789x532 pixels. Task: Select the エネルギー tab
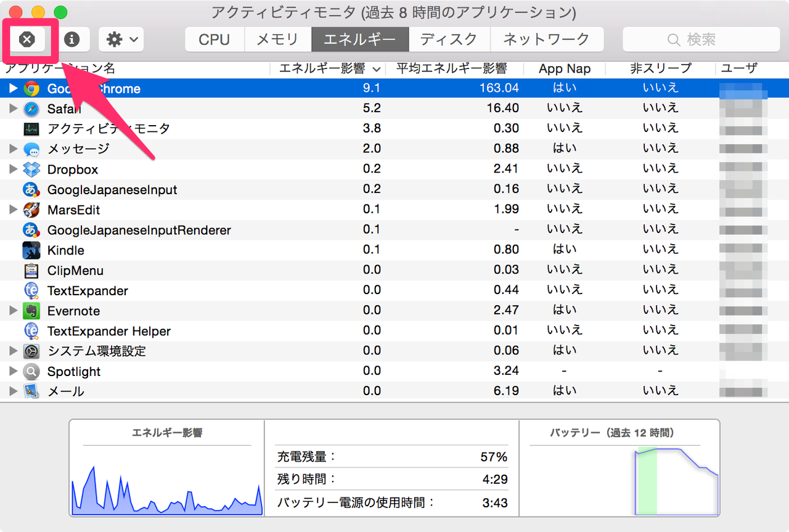pos(360,39)
